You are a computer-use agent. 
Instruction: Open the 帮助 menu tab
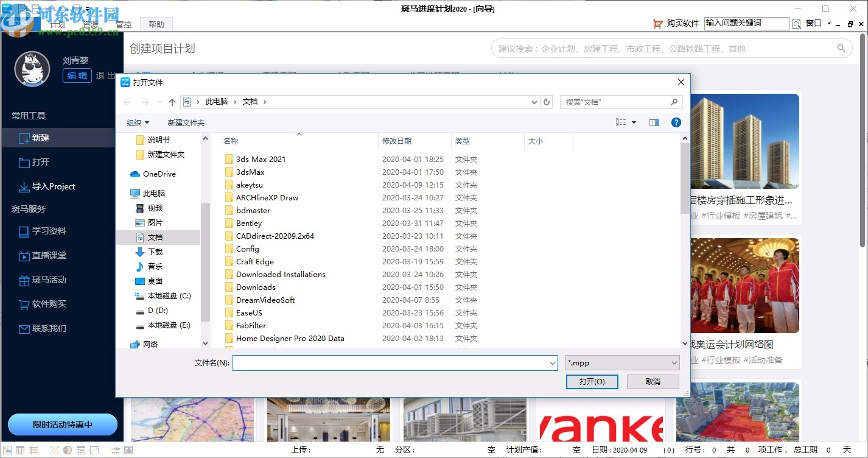[156, 24]
